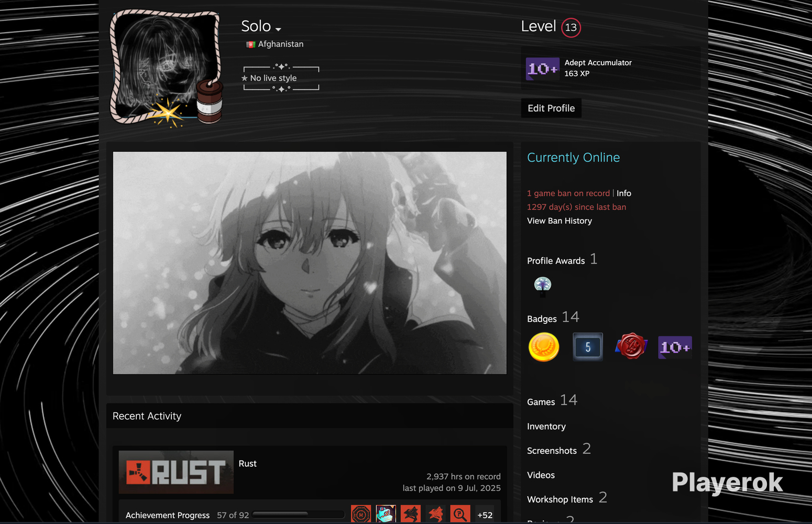Click the "2,937 hrs on record" text
Image resolution: width=812 pixels, height=524 pixels.
click(x=464, y=477)
